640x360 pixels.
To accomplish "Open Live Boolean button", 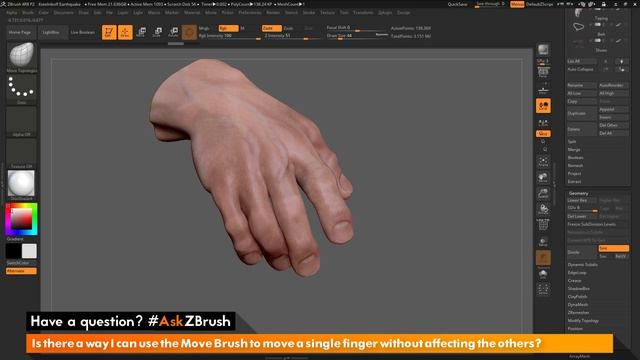I will pos(83,32).
